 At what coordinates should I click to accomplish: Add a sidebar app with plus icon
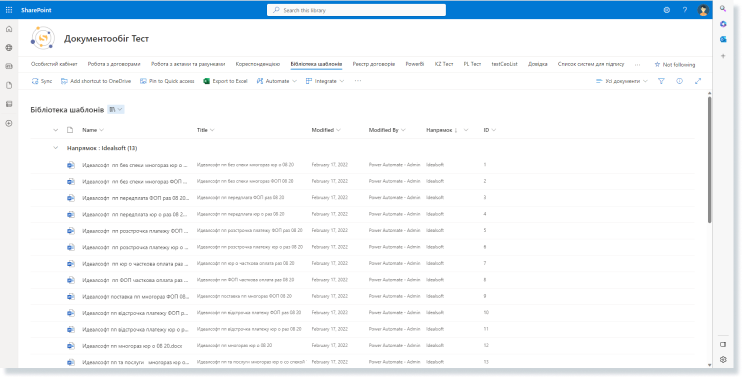[x=723, y=56]
